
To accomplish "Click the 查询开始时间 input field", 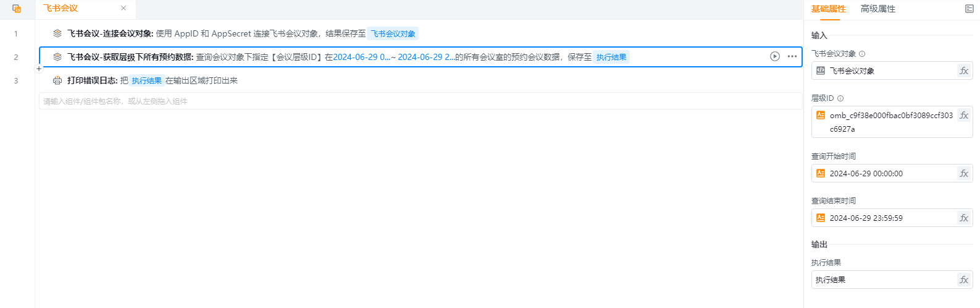I will coord(889,174).
